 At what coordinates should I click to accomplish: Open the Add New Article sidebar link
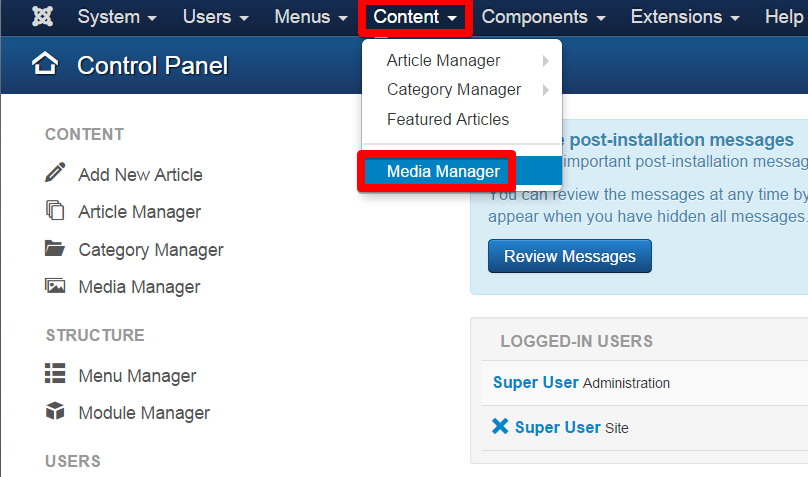140,175
